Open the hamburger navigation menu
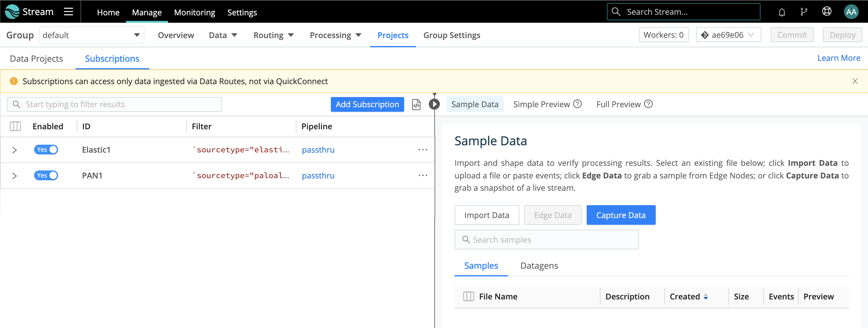The height and width of the screenshot is (328, 868). 68,12
